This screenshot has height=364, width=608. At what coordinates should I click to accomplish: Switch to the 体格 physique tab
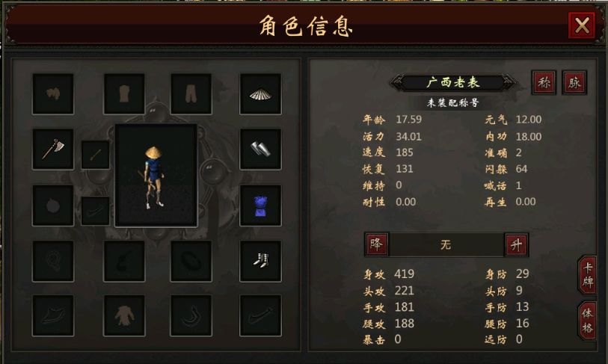[x=588, y=321]
